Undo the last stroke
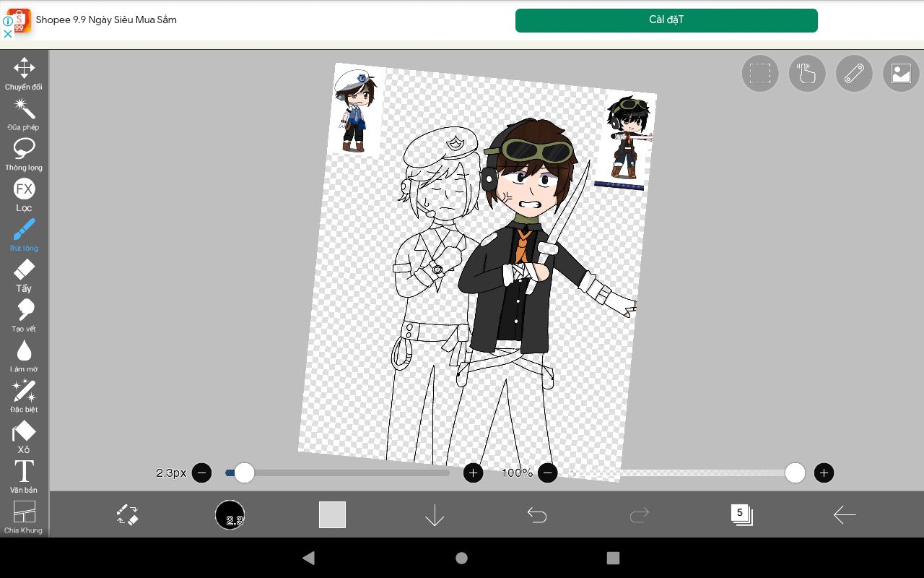 537,515
